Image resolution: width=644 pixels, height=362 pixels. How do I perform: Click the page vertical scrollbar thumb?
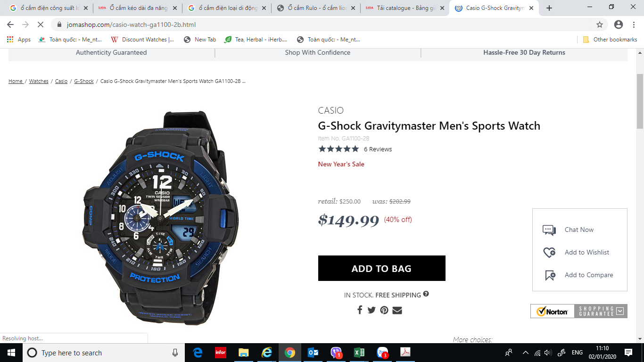tap(640, 101)
